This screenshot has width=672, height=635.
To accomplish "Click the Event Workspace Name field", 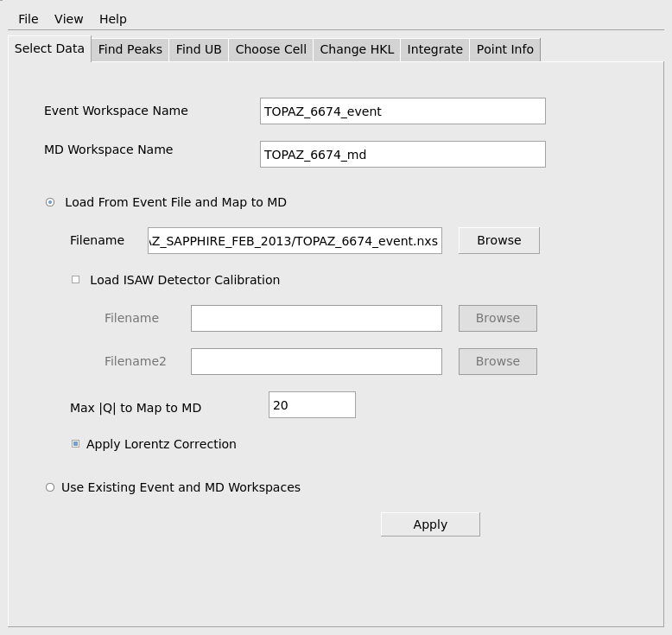I will click(x=403, y=111).
